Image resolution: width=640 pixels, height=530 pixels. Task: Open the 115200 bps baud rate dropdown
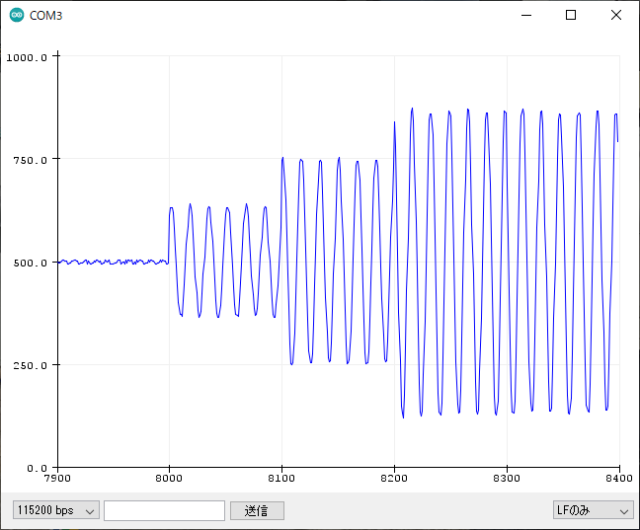56,510
